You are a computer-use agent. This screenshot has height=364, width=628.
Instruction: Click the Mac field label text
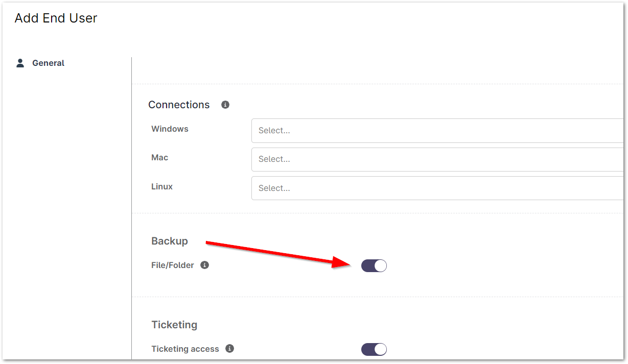tap(159, 158)
